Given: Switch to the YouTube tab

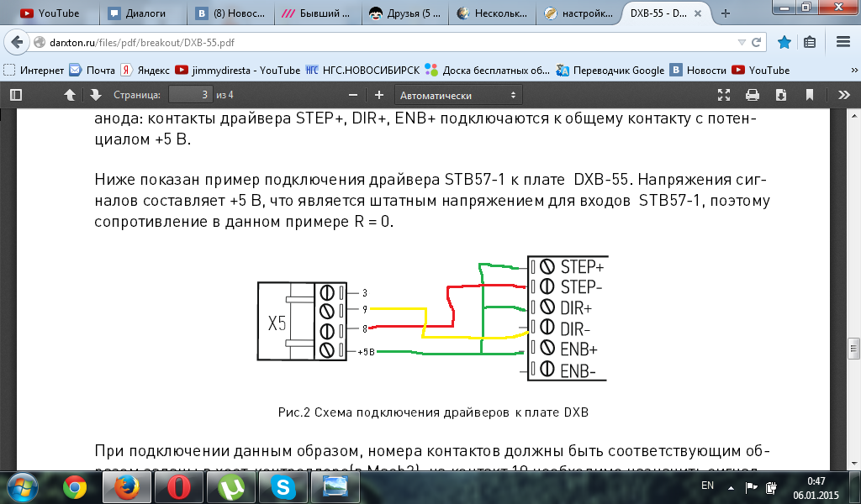Looking at the screenshot, I should 50,13.
